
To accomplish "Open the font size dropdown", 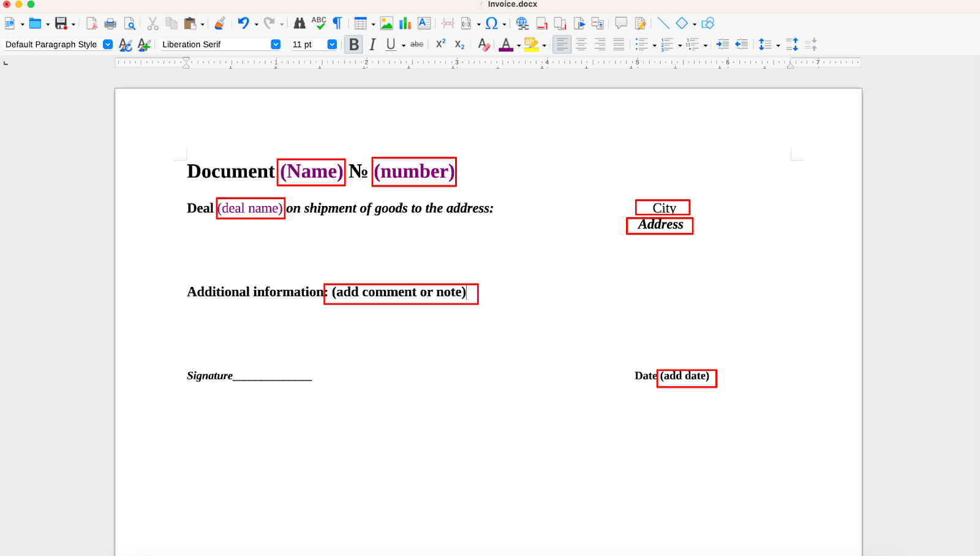I will (x=332, y=45).
